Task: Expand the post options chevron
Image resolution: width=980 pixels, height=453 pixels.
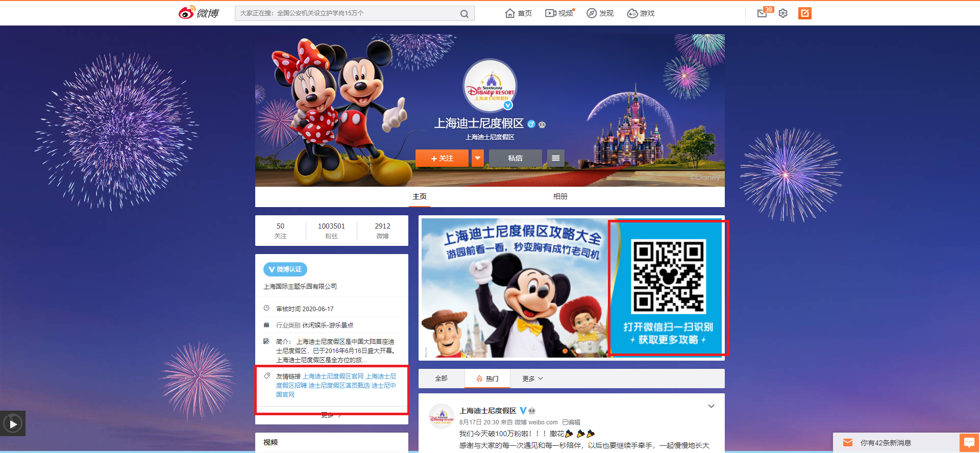Action: pyautogui.click(x=711, y=407)
